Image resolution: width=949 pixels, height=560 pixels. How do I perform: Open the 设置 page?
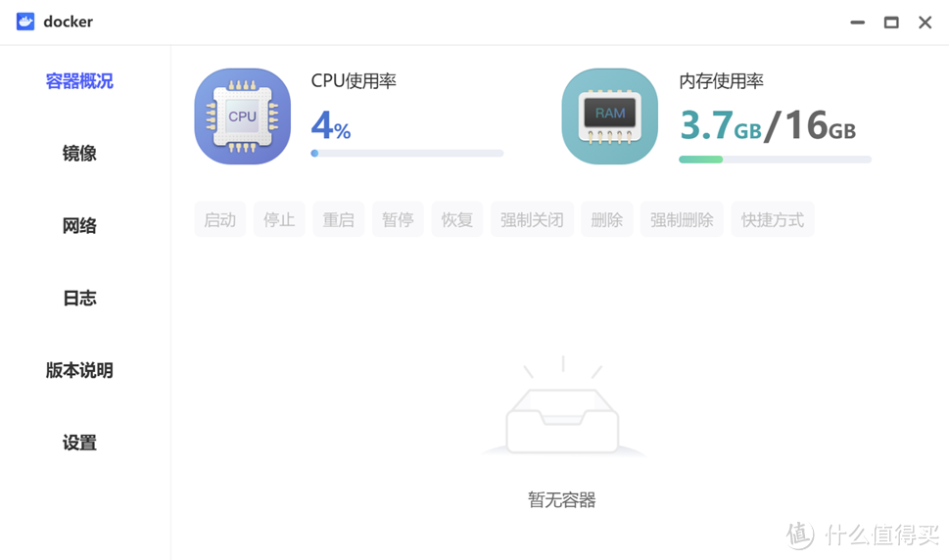[79, 443]
